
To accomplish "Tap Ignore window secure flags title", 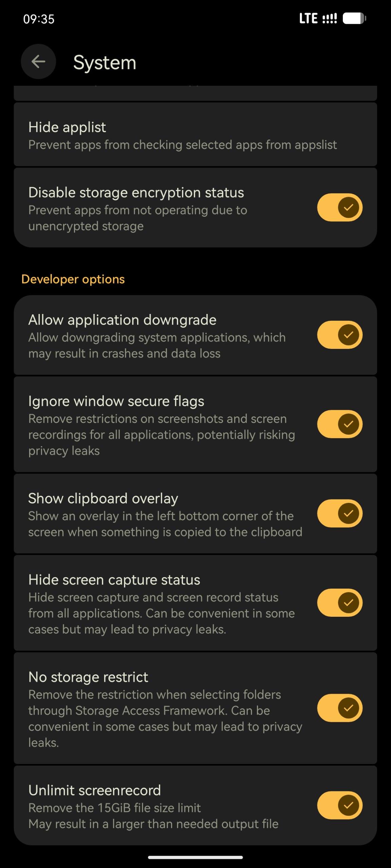I will click(x=116, y=401).
